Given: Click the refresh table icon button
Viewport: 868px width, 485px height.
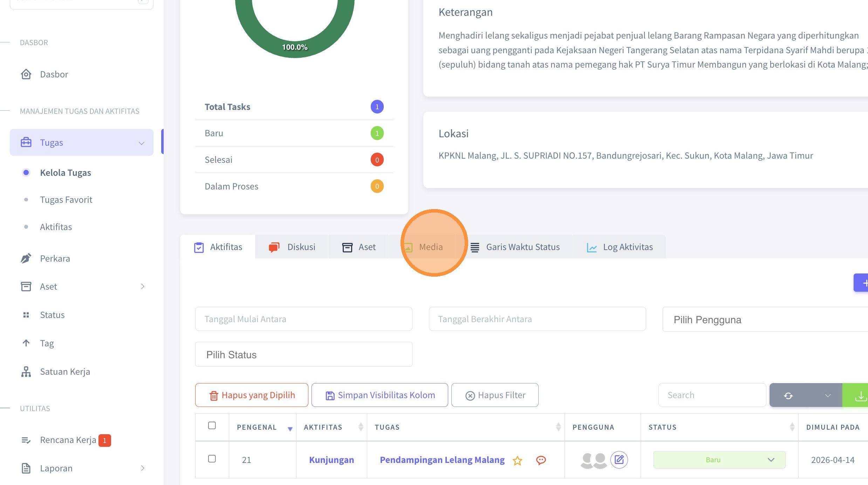Looking at the screenshot, I should 788,395.
